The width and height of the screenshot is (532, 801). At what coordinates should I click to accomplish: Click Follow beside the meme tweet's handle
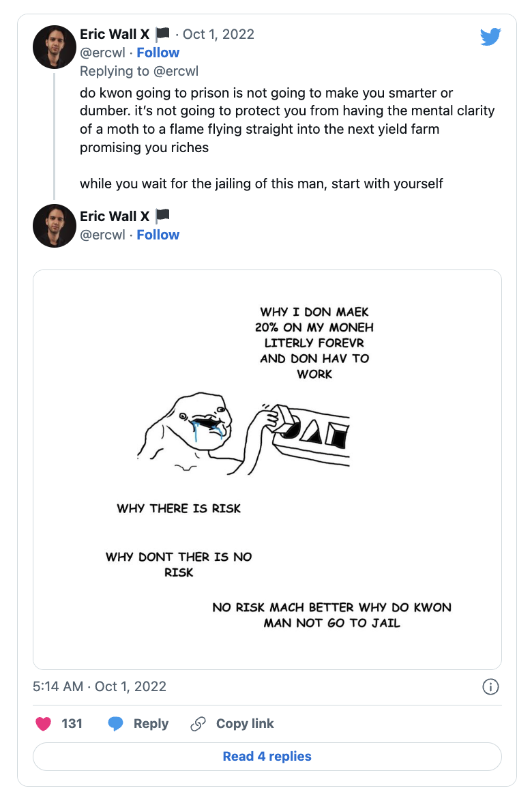tap(158, 235)
